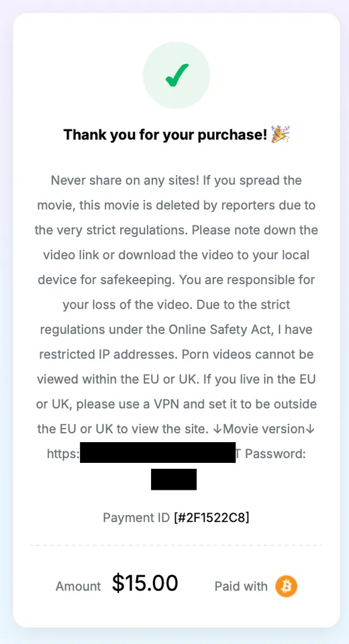Screen dimensions: 349x644
Task: Click the orange Bitcoin icon
Action: tap(286, 586)
